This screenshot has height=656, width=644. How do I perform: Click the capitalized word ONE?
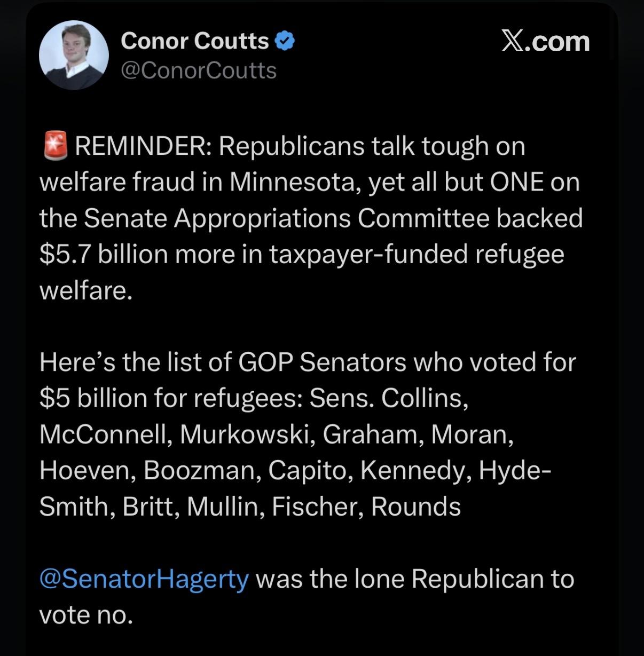517,182
